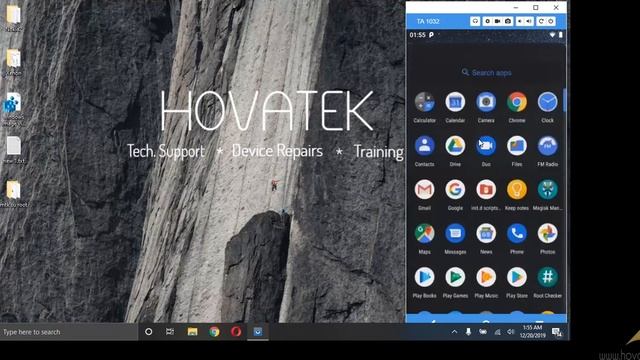This screenshot has width=640, height=360.
Task: Open the init.d scripts app
Action: tap(486, 190)
